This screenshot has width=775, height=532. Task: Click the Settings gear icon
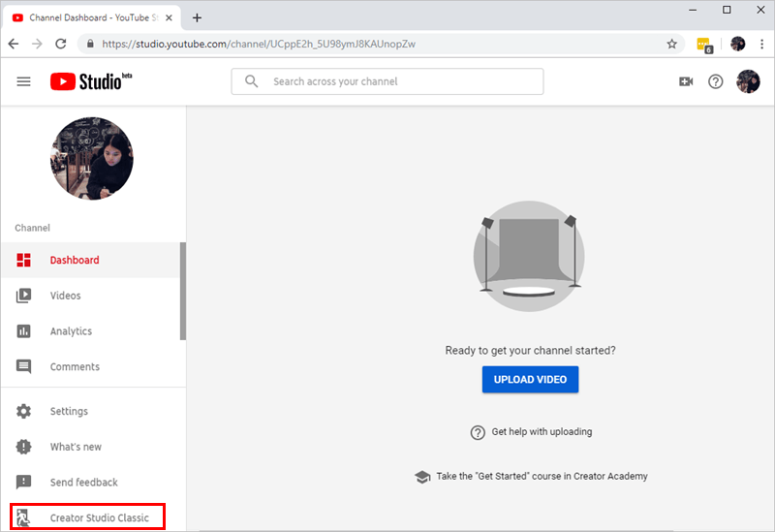[x=23, y=411]
